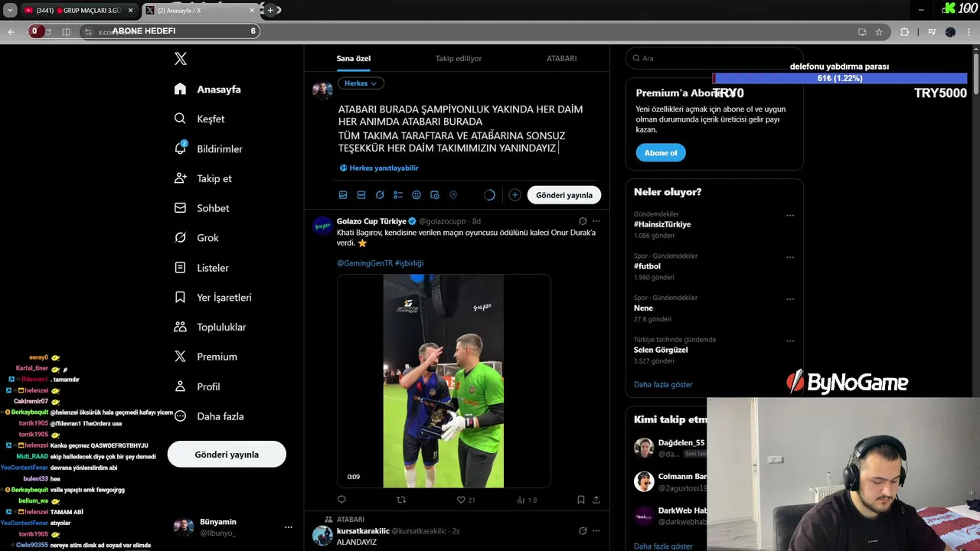
Task: Open more options for Selen Görgüzel trend
Action: point(790,341)
